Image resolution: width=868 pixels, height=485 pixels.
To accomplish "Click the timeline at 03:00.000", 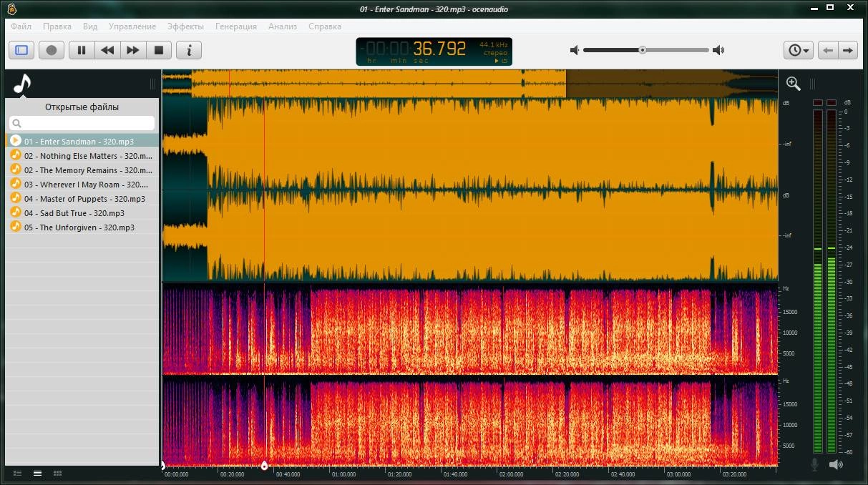I will pos(678,474).
